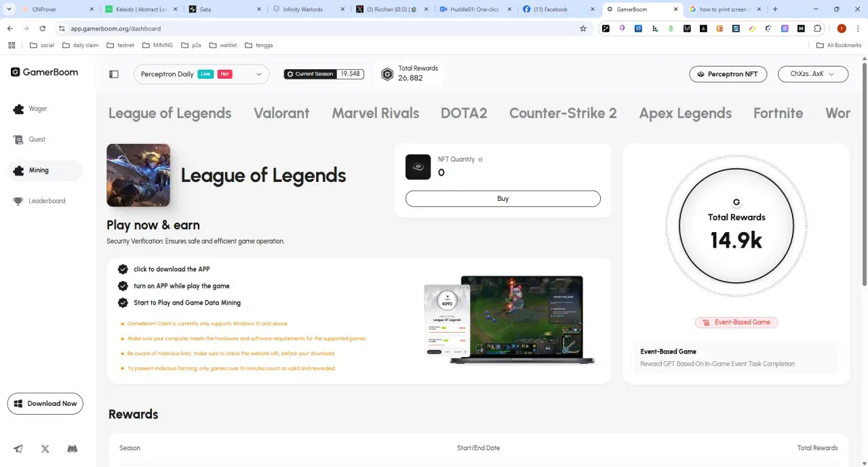Select the Apex Legends game tab
The height and width of the screenshot is (467, 868).
(x=685, y=113)
